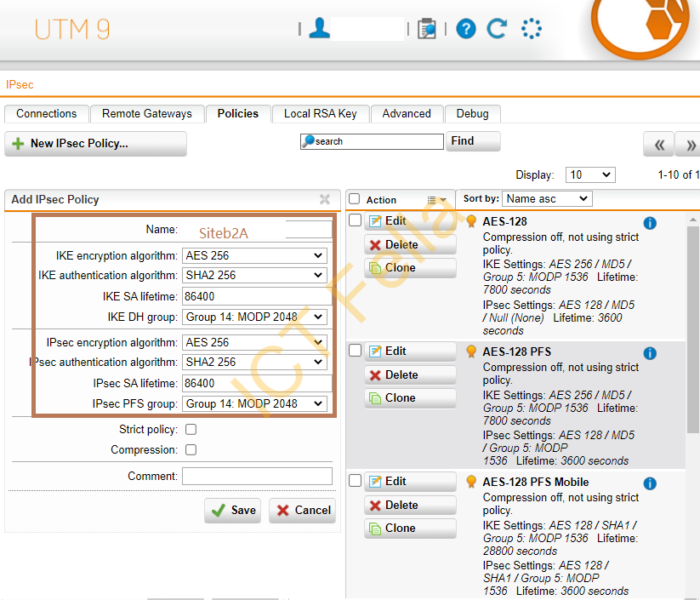Image resolution: width=700 pixels, height=600 pixels.
Task: Open the Debug tab
Action: click(x=472, y=113)
